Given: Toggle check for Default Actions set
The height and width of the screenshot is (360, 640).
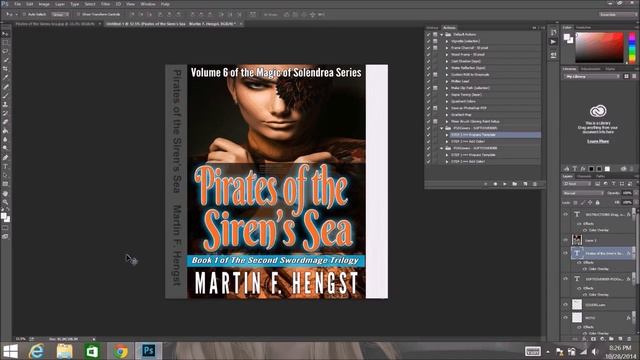Looking at the screenshot, I should pyautogui.click(x=428, y=35).
